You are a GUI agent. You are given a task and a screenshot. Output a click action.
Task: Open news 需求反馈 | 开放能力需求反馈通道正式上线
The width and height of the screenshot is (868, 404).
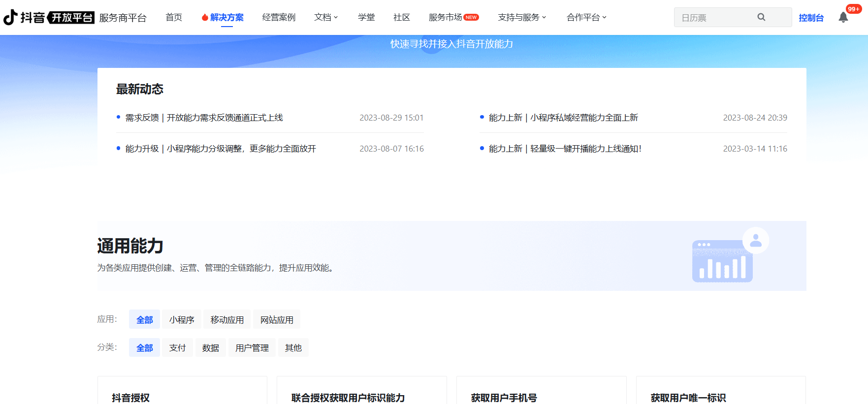[204, 118]
